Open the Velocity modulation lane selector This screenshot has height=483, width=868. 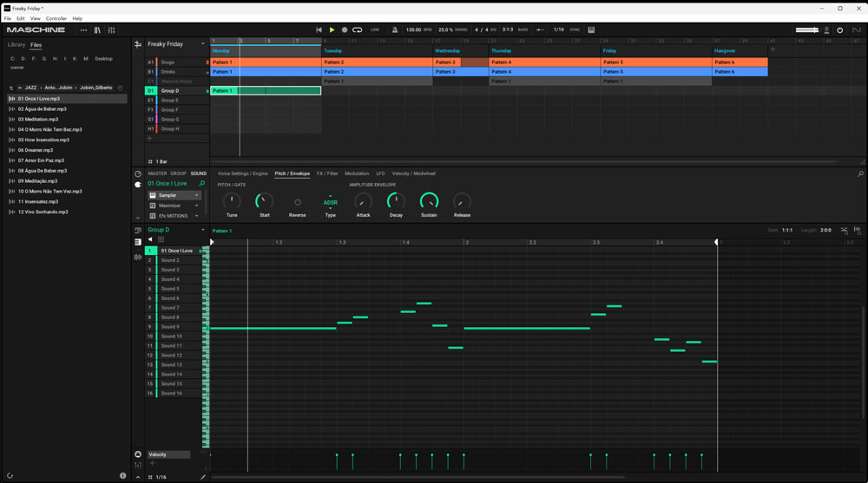click(x=169, y=454)
